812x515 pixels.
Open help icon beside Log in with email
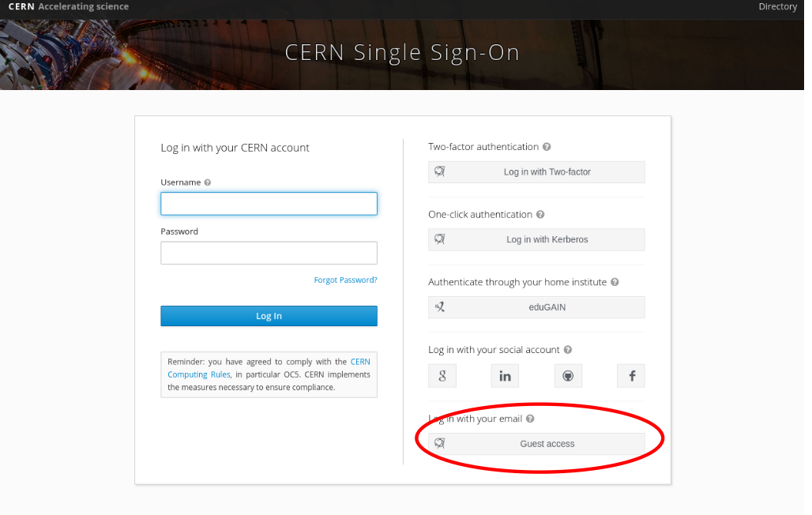(530, 419)
